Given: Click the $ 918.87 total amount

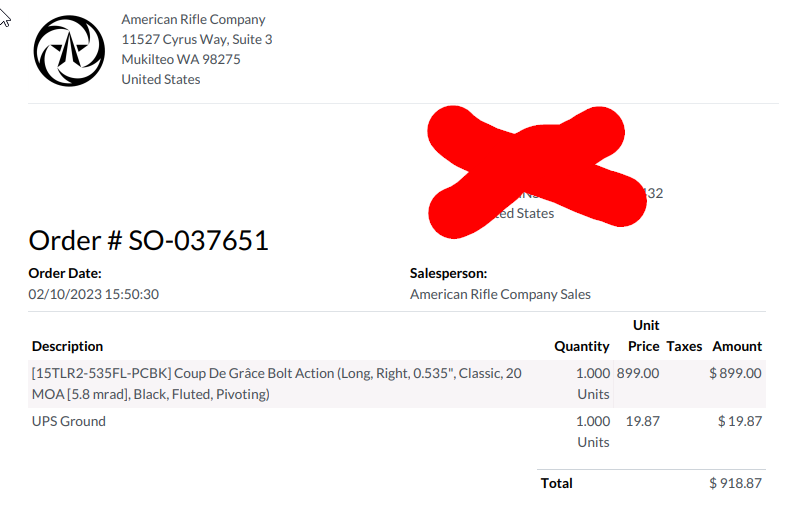Looking at the screenshot, I should [x=735, y=483].
